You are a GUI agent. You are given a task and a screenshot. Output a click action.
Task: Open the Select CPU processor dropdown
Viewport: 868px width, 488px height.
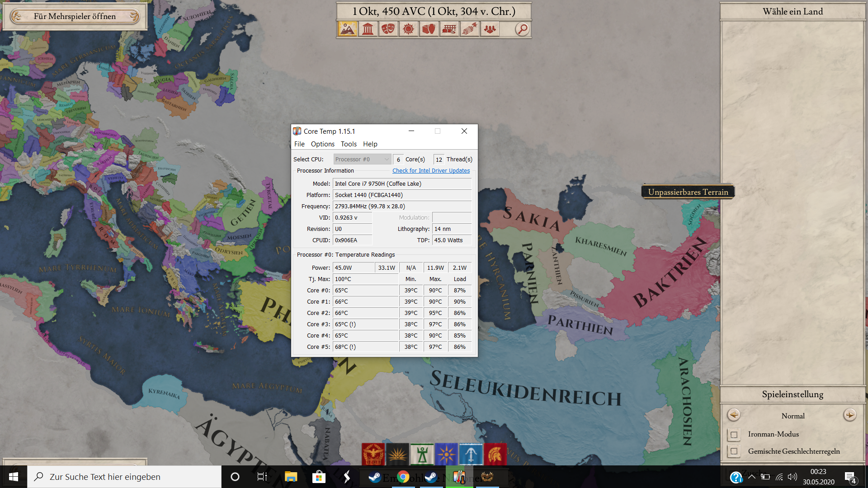(x=362, y=160)
